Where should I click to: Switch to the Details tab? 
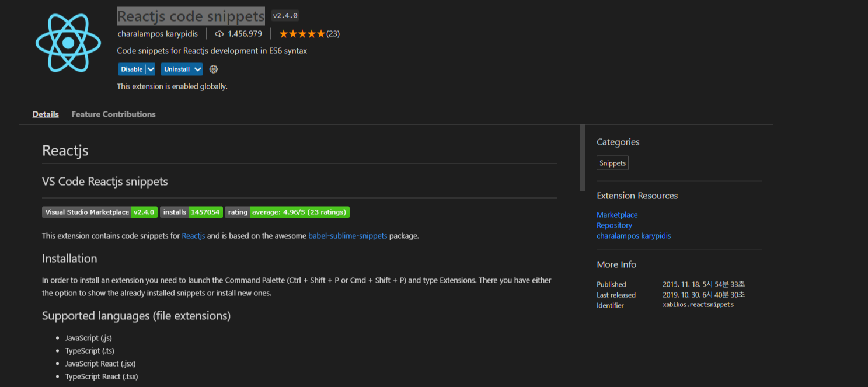[46, 114]
